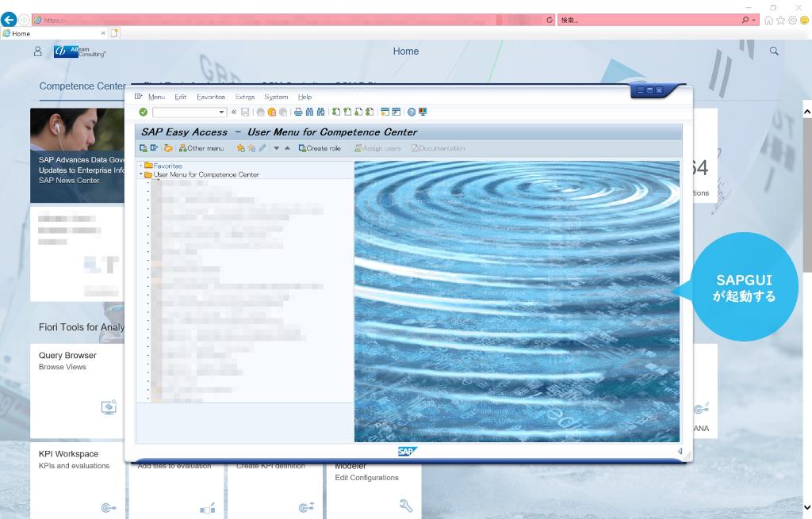Click the Save floppy disk icon
Screen dimensions: 812x519
pyautogui.click(x=246, y=112)
